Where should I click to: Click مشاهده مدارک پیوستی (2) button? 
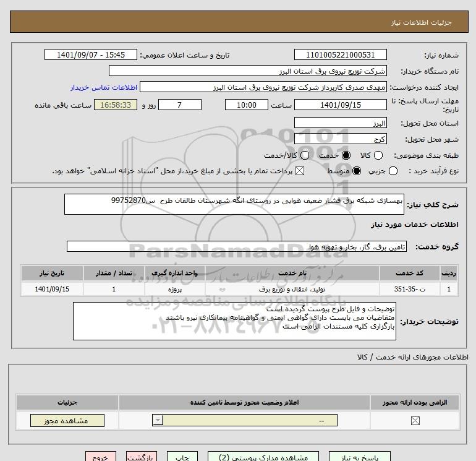coord(263,457)
